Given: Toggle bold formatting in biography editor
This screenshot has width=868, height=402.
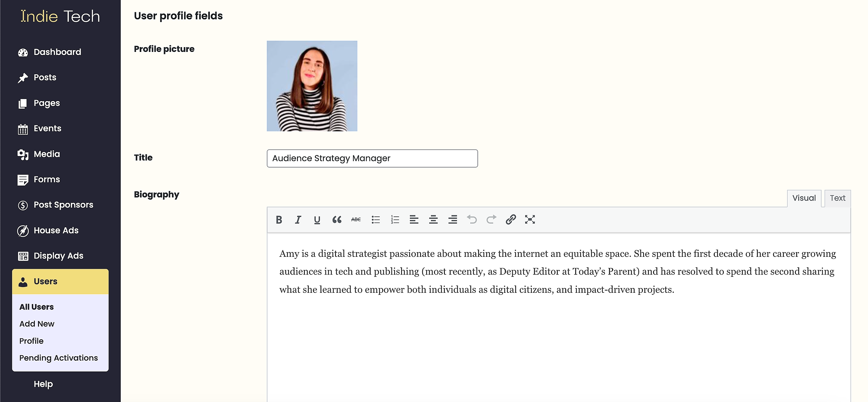Looking at the screenshot, I should (279, 220).
